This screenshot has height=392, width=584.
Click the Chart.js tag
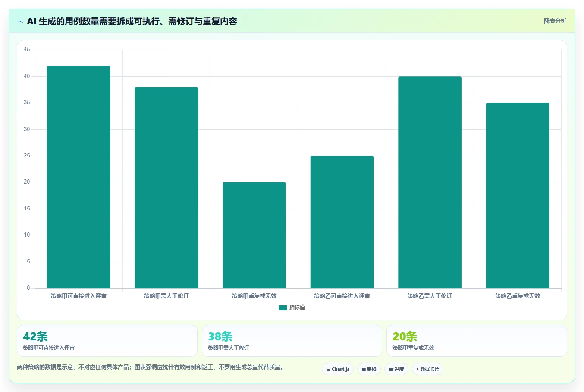coord(338,369)
